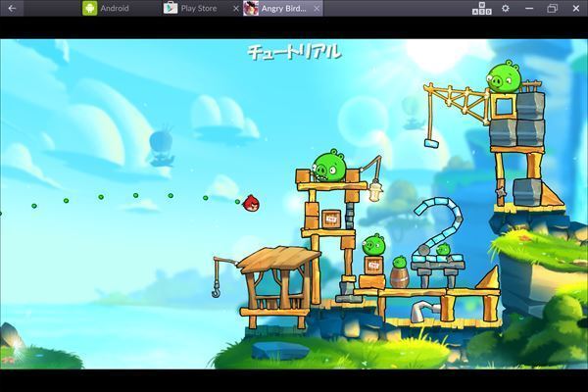Tap the small pig in the barrel
588x392 pixels.
(400, 262)
